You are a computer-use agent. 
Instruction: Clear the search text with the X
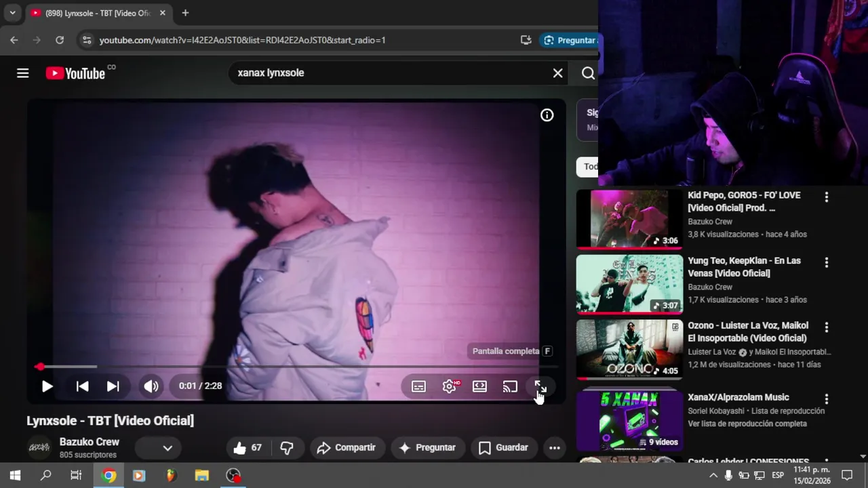pyautogui.click(x=557, y=73)
